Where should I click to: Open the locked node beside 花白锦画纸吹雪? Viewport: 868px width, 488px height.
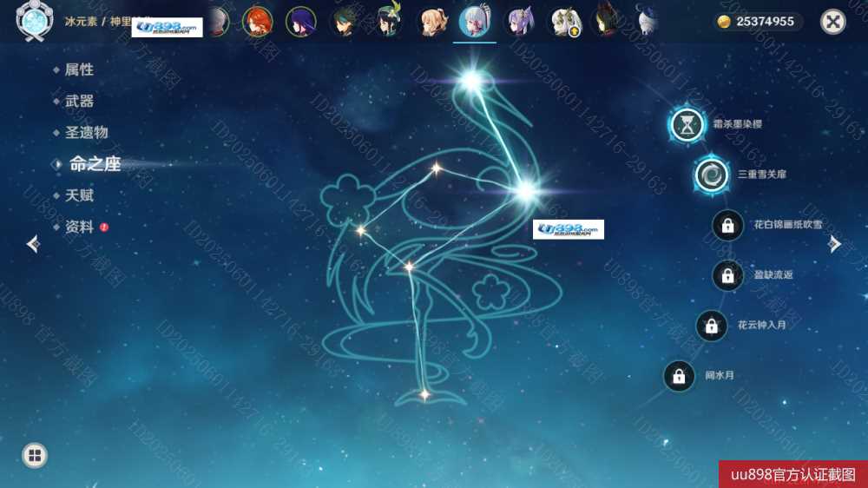coord(727,225)
